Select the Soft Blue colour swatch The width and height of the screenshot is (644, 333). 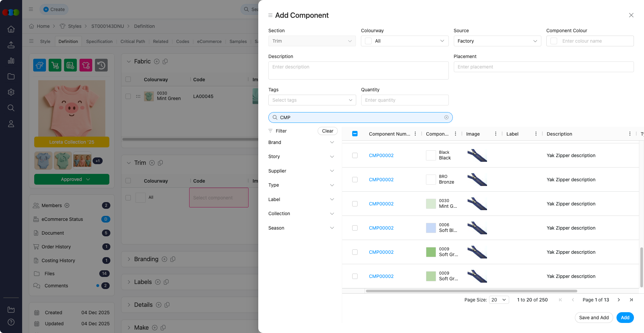pos(431,228)
